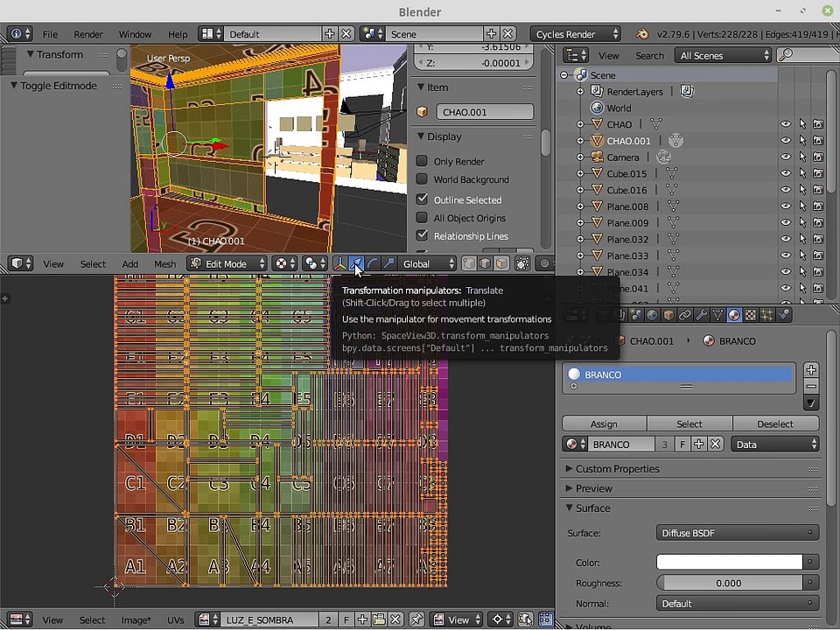Open the Object properties tab
840x630 pixels.
pos(668,315)
